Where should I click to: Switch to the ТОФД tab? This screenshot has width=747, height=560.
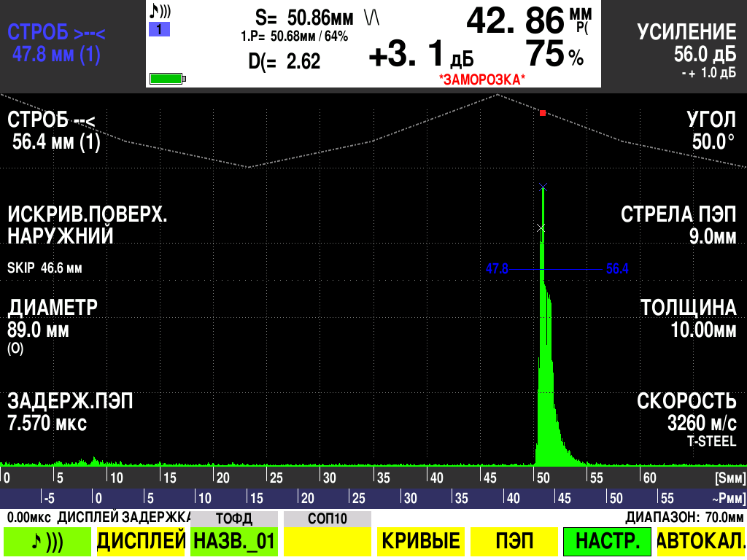(x=233, y=518)
